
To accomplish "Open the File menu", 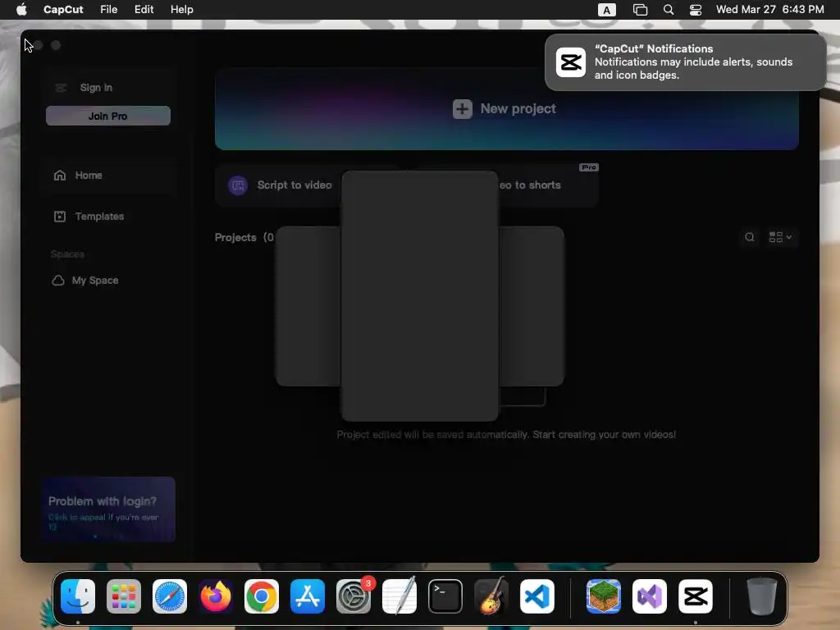I will point(109,10).
